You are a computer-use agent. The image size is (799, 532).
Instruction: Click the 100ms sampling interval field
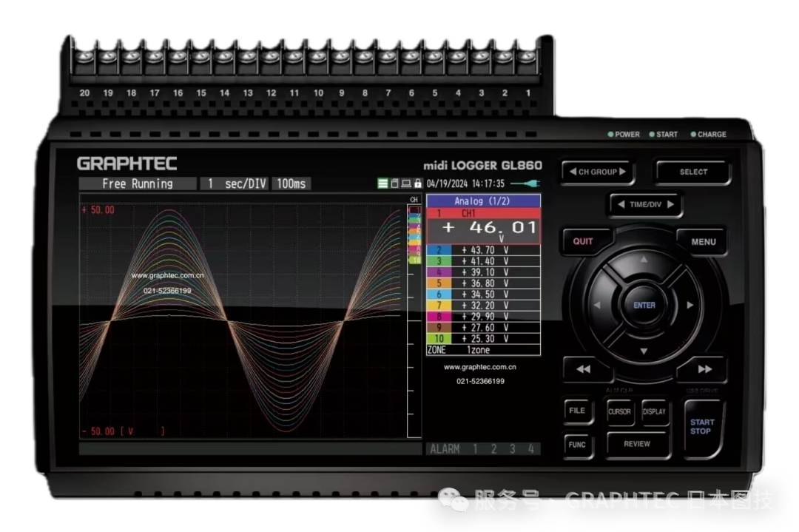coord(291,183)
